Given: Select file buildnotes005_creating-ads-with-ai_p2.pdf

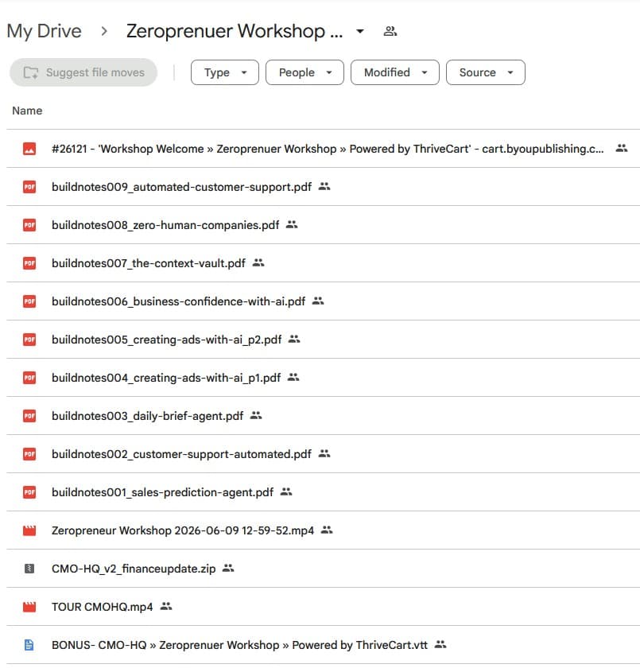Looking at the screenshot, I should 167,340.
